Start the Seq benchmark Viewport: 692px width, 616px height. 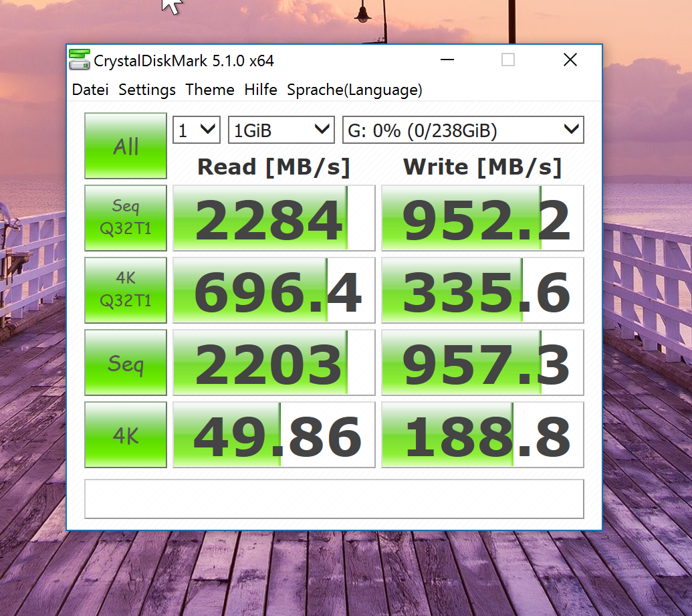click(x=126, y=363)
